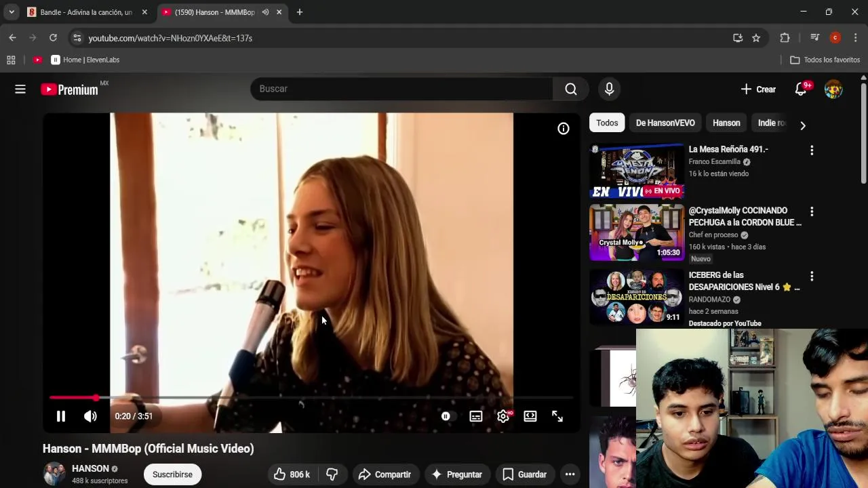
Task: Open Chrome profile avatar
Action: [835, 38]
